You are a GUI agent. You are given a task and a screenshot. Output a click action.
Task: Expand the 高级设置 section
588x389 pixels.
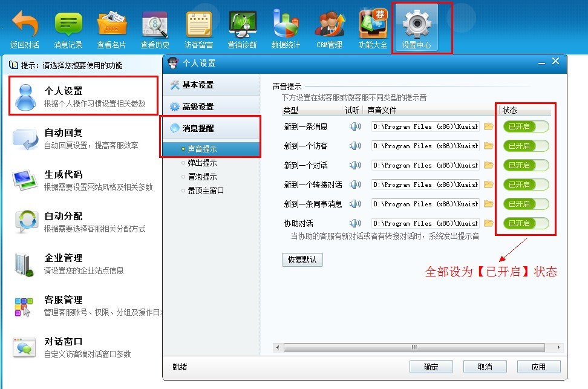pyautogui.click(x=198, y=106)
